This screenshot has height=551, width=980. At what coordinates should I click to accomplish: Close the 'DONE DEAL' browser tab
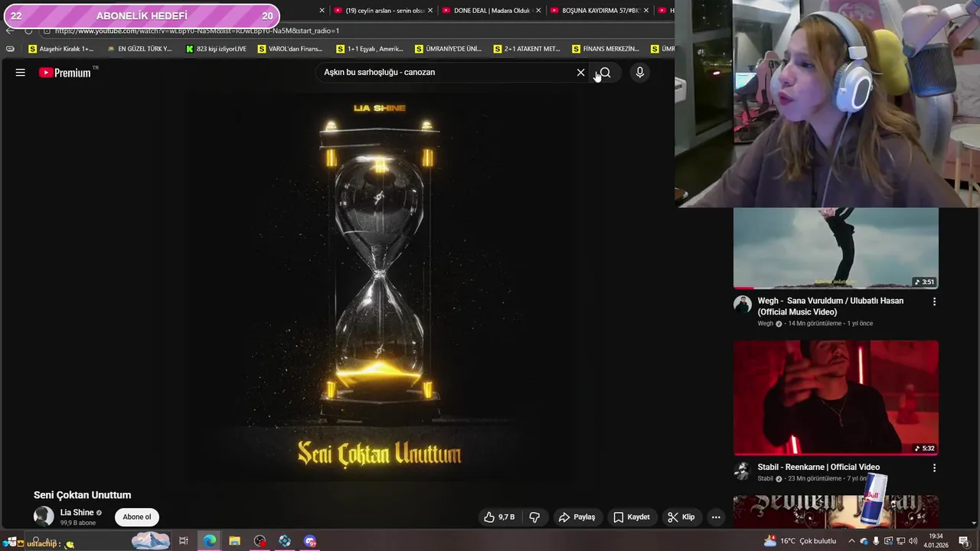coord(538,11)
